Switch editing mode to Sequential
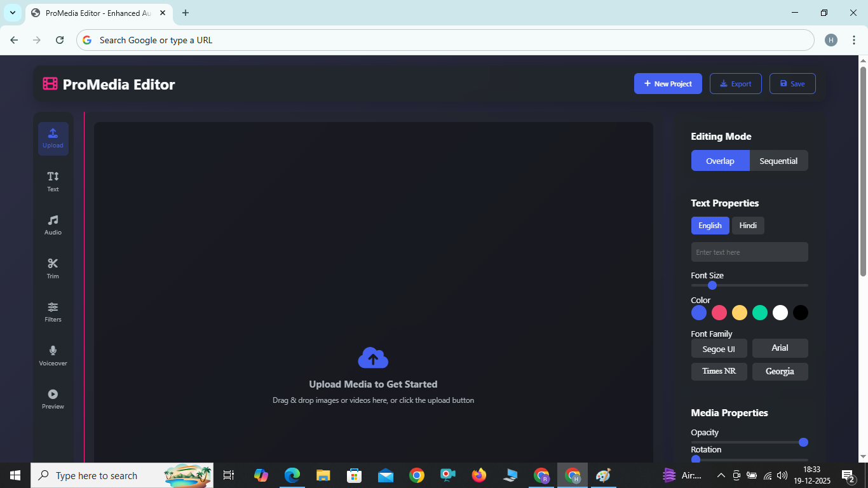The height and width of the screenshot is (488, 868). [779, 161]
